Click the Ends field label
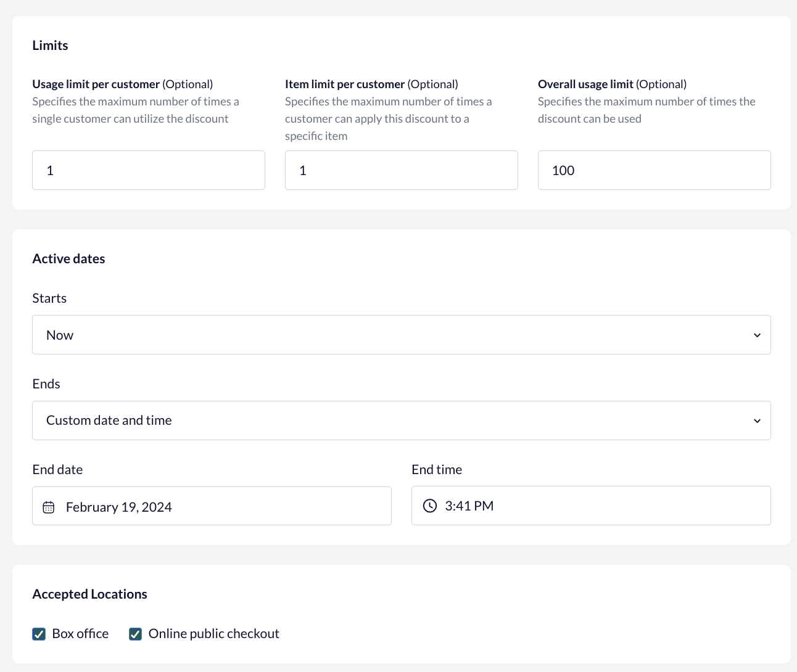 coord(46,384)
